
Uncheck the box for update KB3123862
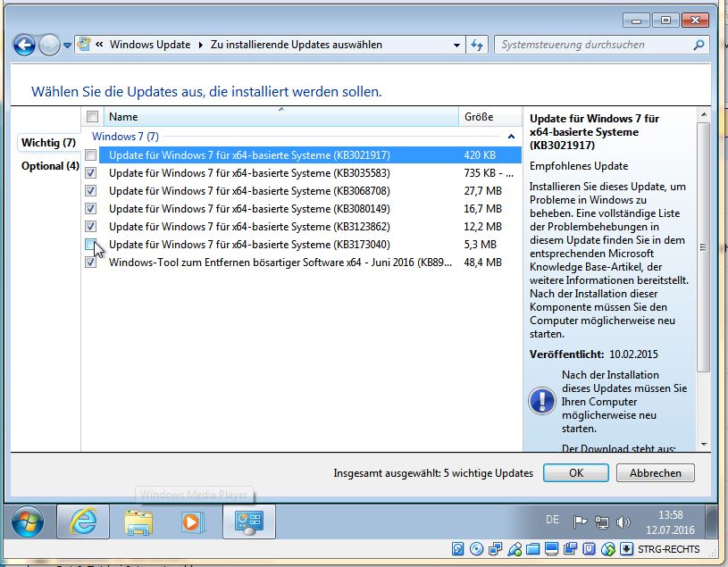tap(91, 227)
